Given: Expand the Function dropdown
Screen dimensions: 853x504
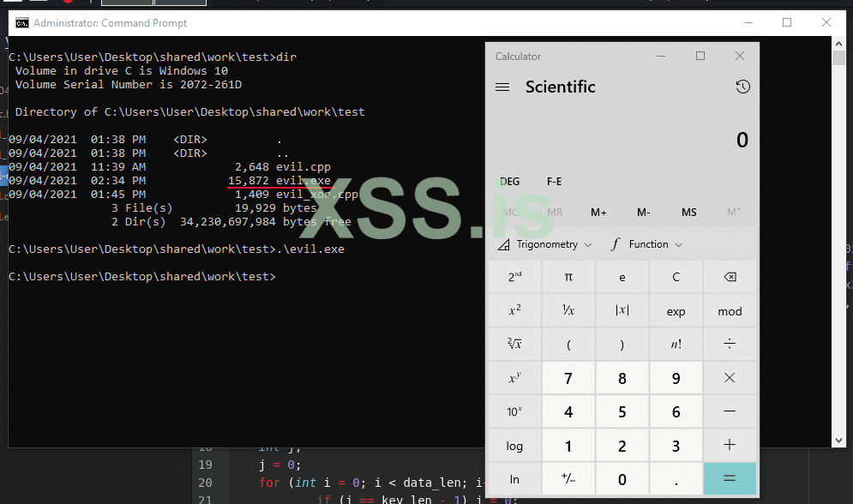Looking at the screenshot, I should pos(646,244).
